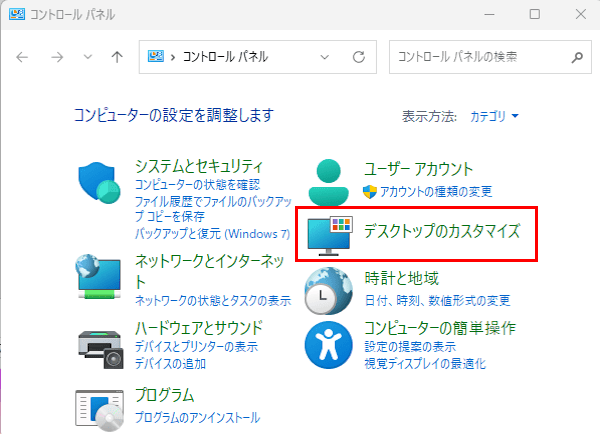The height and width of the screenshot is (434, 600).
Task: Click the Hardware and Sound printer icon
Action: [x=101, y=349]
